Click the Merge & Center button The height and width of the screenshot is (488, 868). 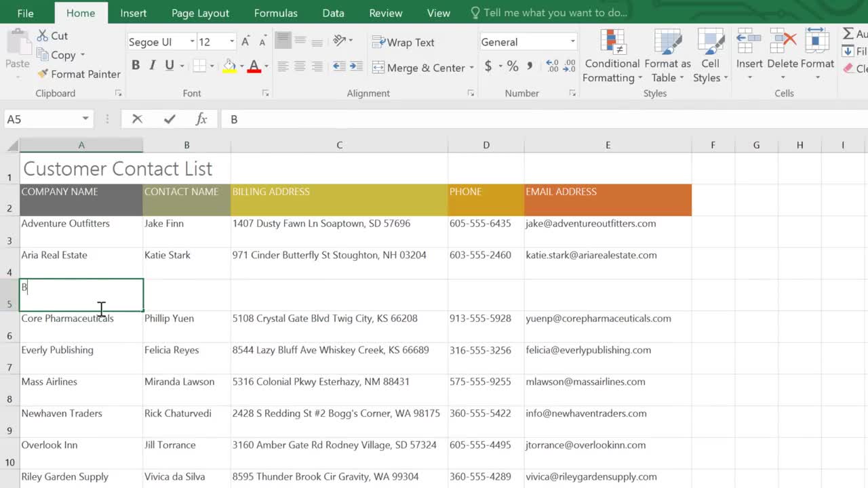418,68
